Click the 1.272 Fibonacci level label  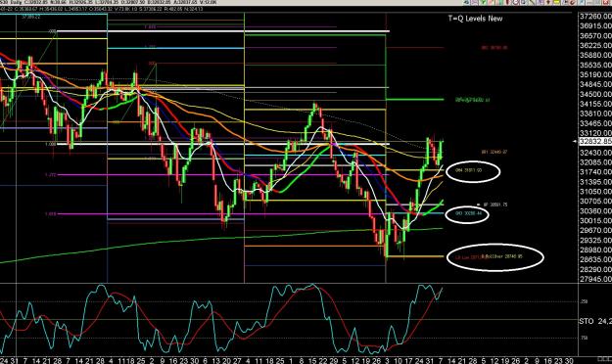pyautogui.click(x=51, y=175)
